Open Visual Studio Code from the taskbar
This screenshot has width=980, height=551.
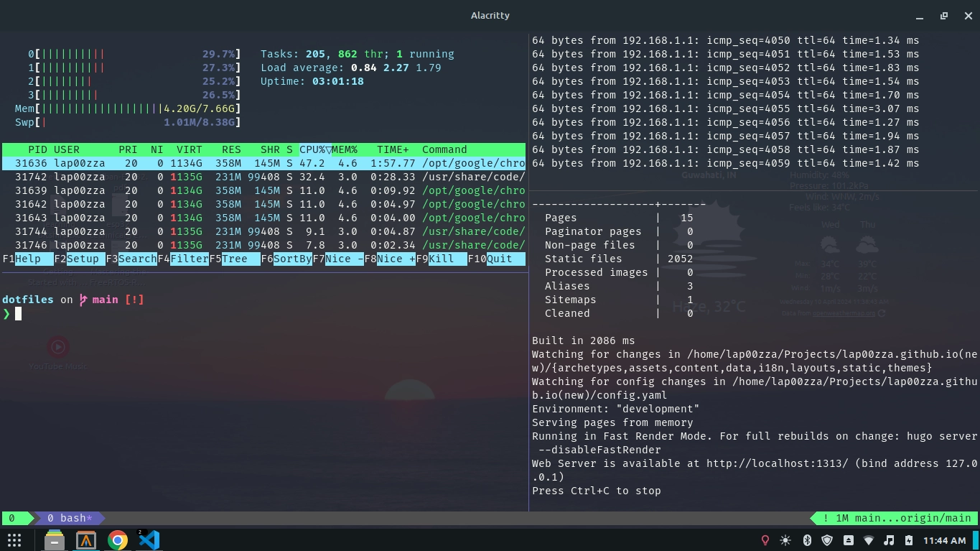pos(149,540)
